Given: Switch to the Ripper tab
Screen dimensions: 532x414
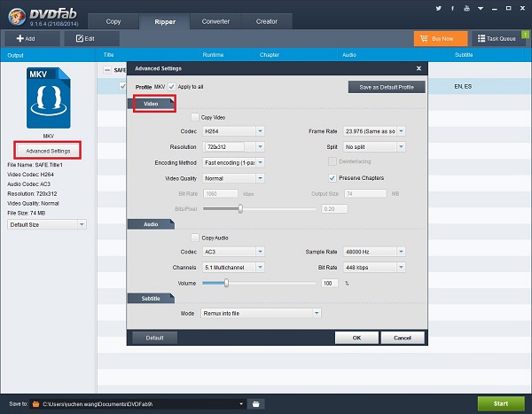Looking at the screenshot, I should tap(165, 21).
